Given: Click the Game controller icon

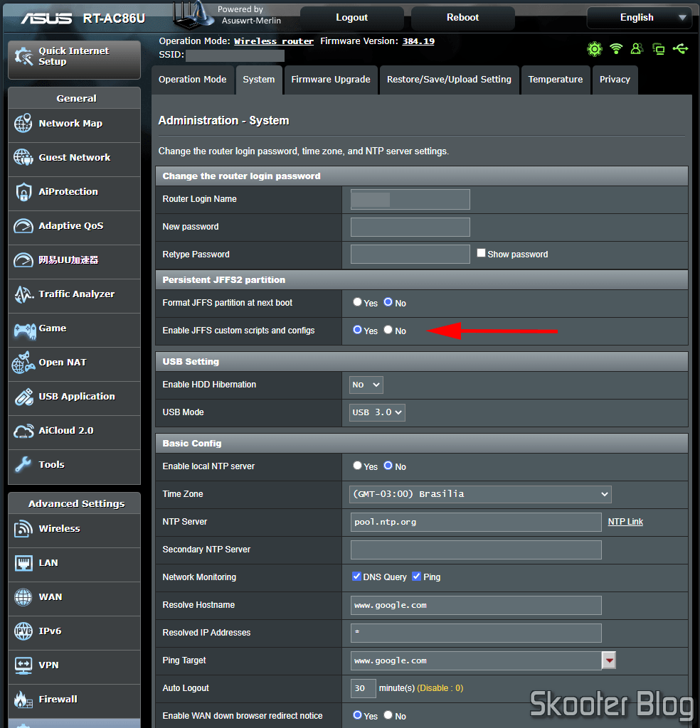Looking at the screenshot, I should (x=24, y=331).
